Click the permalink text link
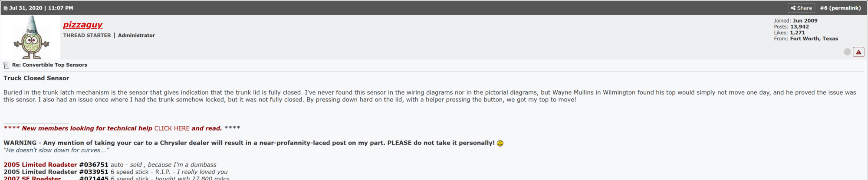The height and width of the screenshot is (180, 868). click(x=845, y=8)
